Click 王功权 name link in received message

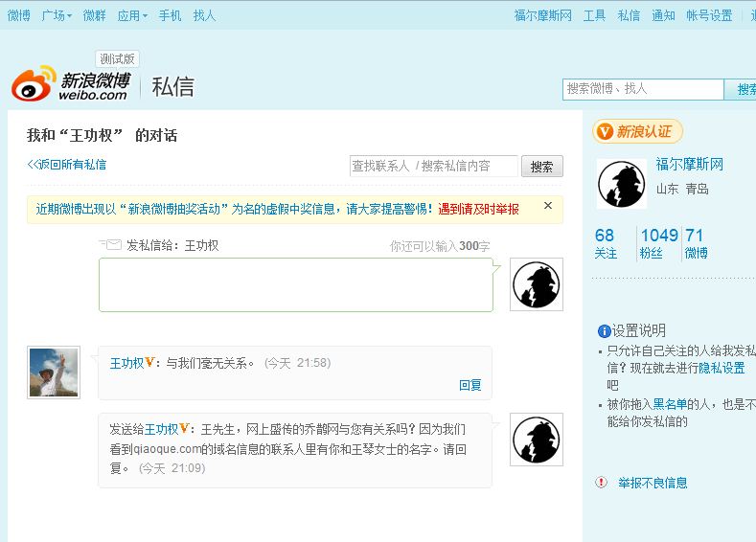pos(126,363)
